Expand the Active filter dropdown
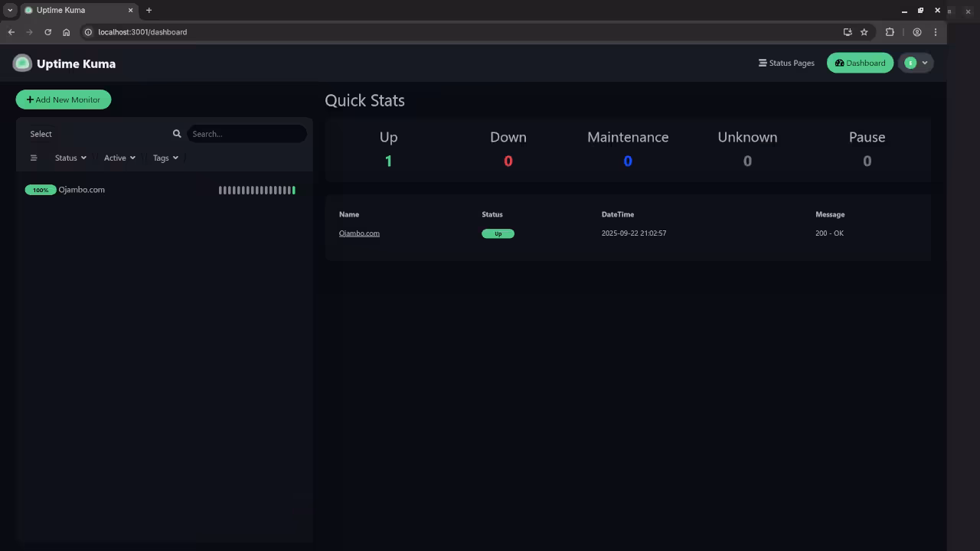The image size is (980, 551). 119,158
